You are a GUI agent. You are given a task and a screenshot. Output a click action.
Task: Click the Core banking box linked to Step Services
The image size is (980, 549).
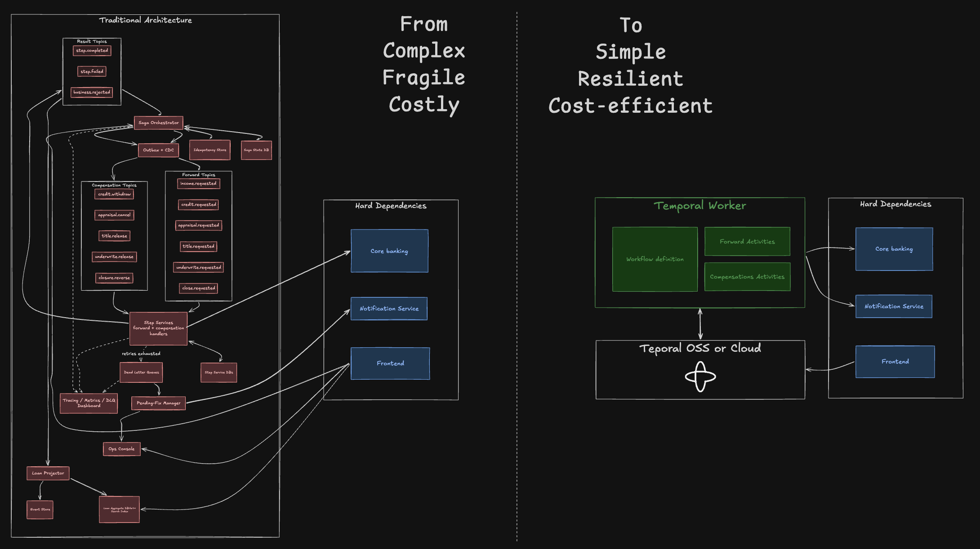[389, 251]
